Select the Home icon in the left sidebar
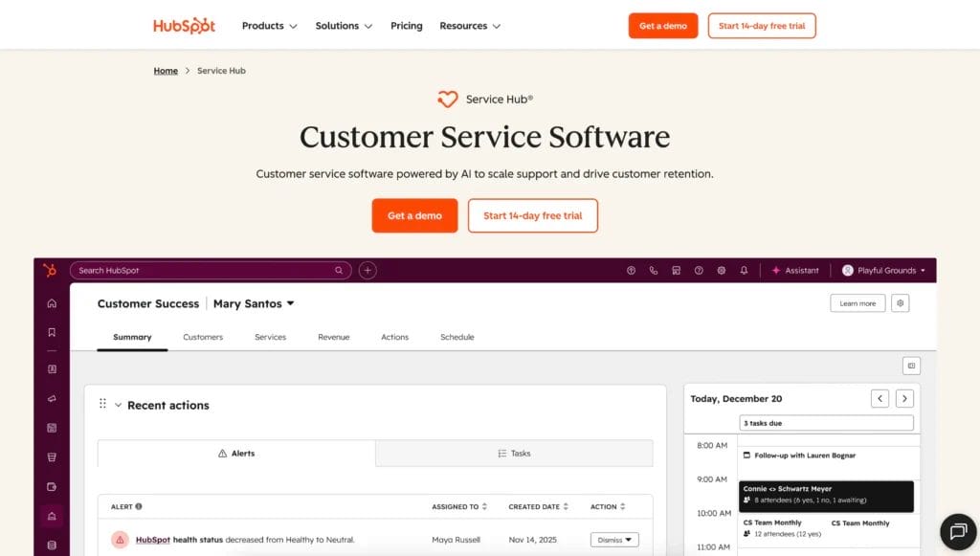 tap(53, 303)
